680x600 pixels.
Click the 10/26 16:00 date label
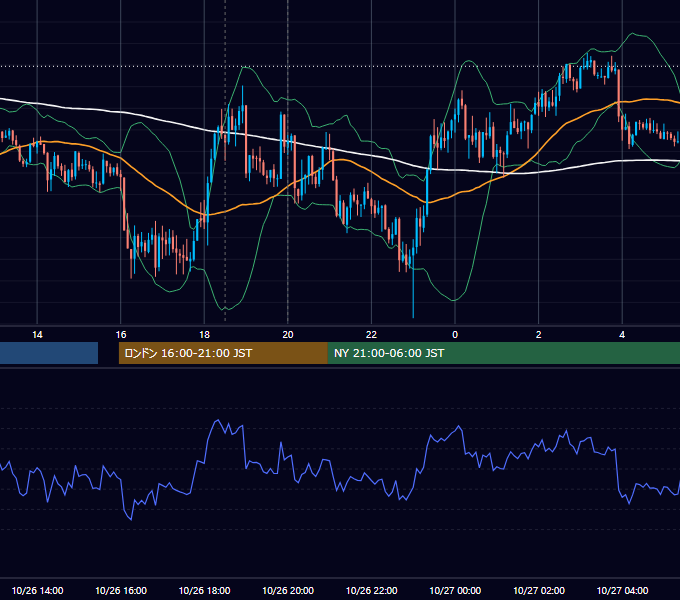click(121, 590)
